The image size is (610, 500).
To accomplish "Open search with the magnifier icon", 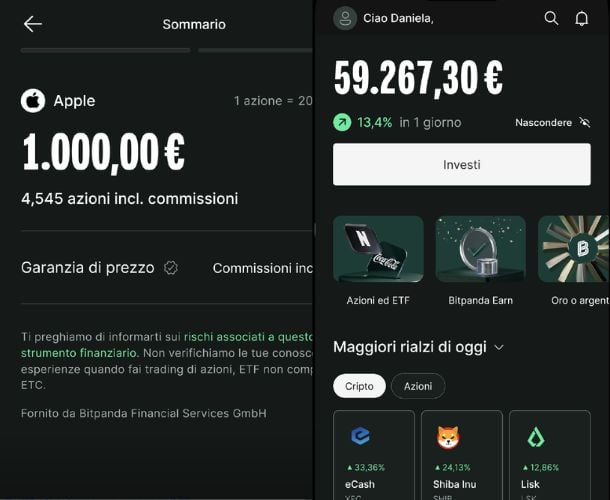I will click(551, 18).
